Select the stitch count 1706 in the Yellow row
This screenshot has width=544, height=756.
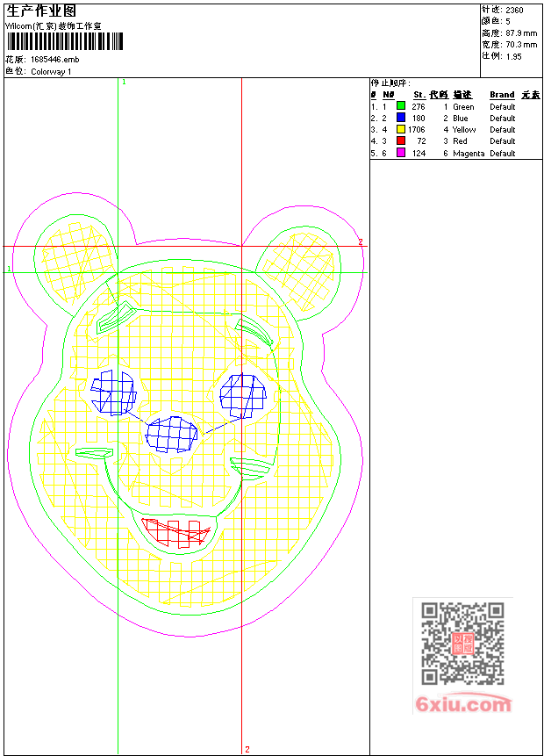[x=416, y=130]
